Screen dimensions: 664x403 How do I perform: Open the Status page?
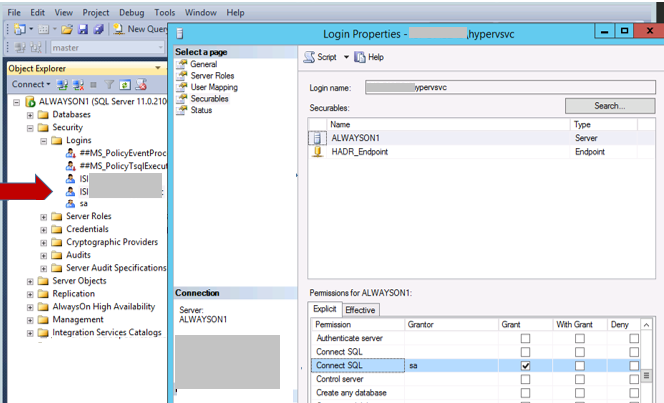point(201,110)
